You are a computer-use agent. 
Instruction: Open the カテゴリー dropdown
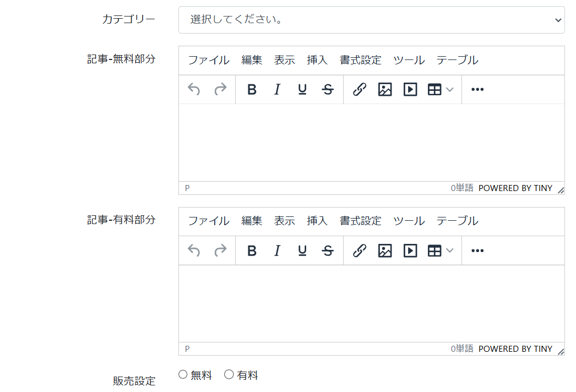[x=371, y=20]
